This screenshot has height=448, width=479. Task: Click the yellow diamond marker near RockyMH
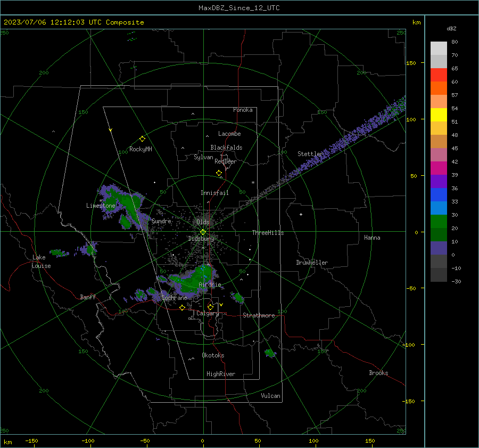pos(142,139)
